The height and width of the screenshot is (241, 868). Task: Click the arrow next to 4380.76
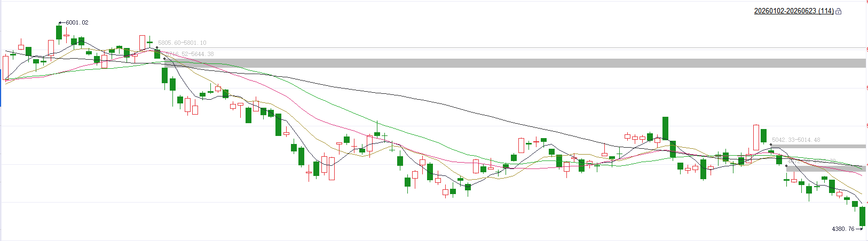click(859, 229)
